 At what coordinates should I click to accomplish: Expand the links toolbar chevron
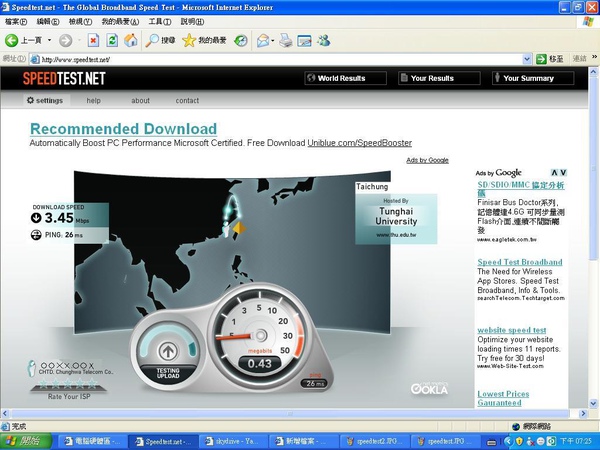pos(594,57)
